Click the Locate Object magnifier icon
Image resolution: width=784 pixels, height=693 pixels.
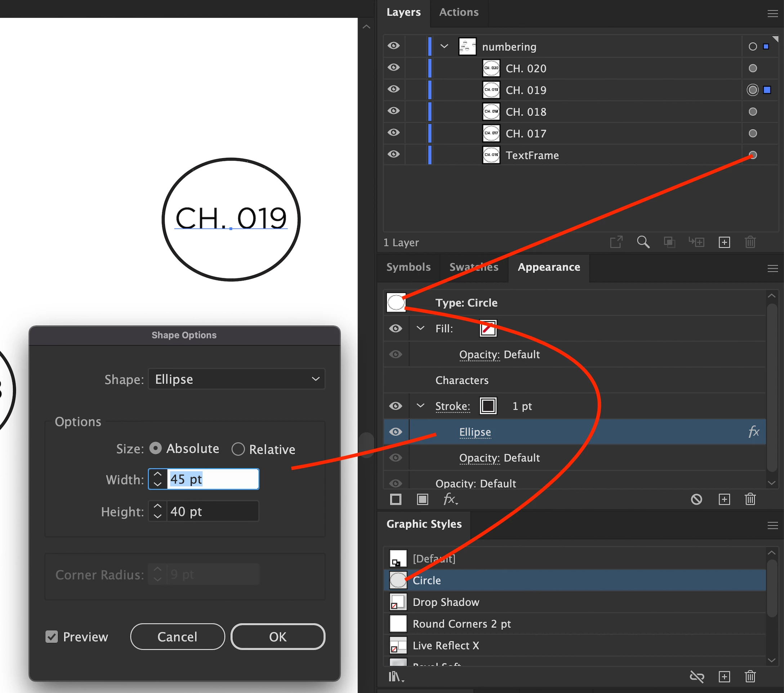point(643,242)
